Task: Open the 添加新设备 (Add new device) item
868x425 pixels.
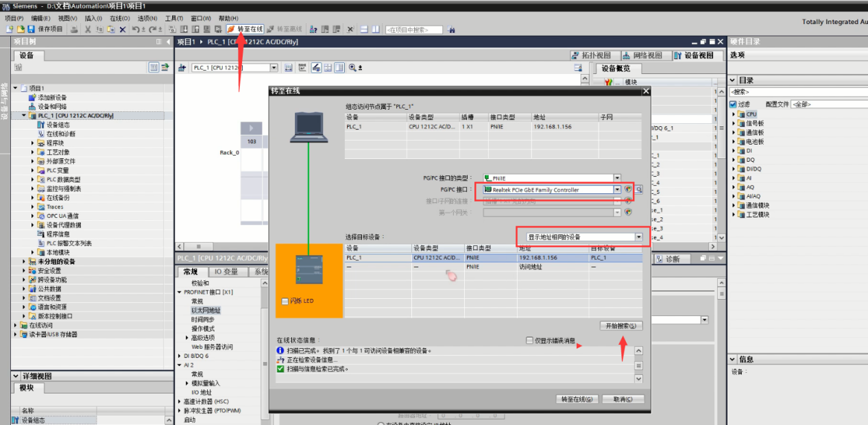Action: point(52,97)
